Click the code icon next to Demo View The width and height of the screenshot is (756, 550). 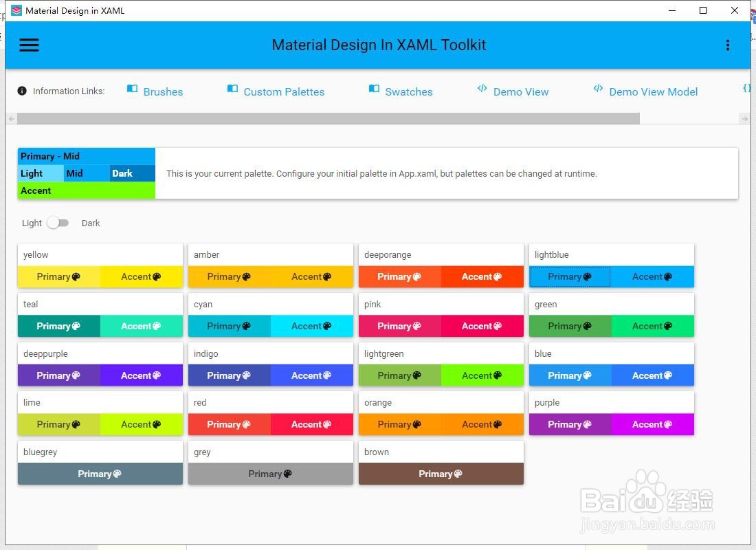[x=482, y=88]
